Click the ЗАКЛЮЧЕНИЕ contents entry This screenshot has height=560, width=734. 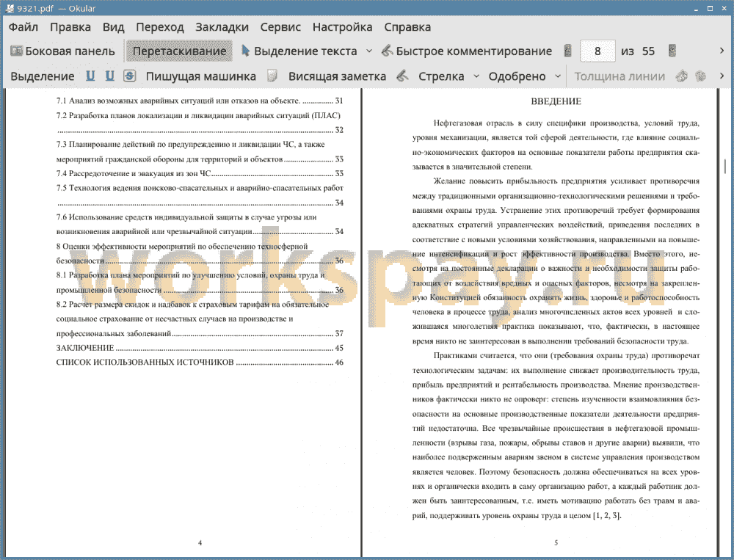click(x=200, y=348)
